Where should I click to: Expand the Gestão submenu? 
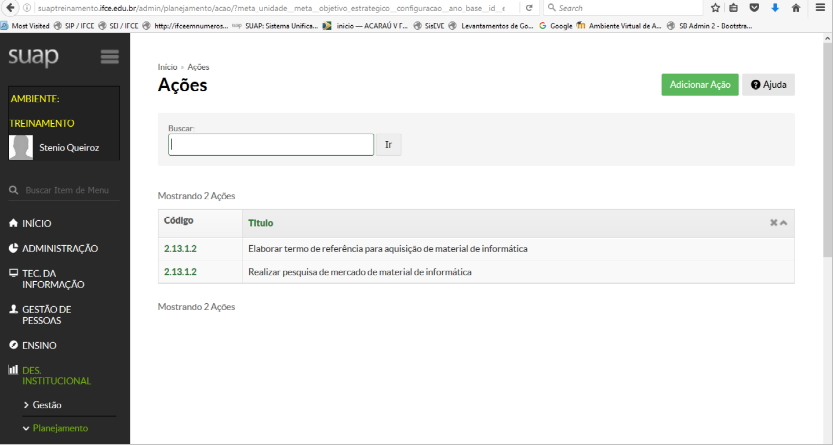46,405
